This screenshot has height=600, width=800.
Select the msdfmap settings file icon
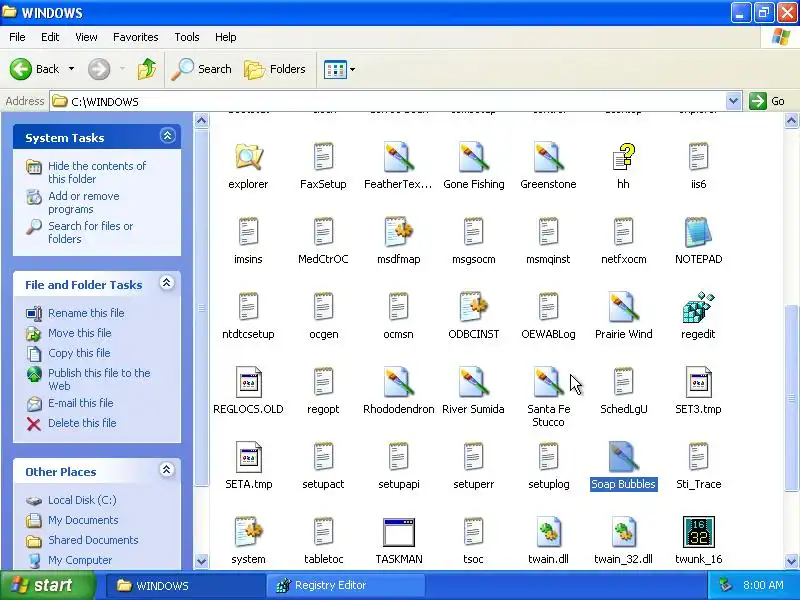(398, 233)
